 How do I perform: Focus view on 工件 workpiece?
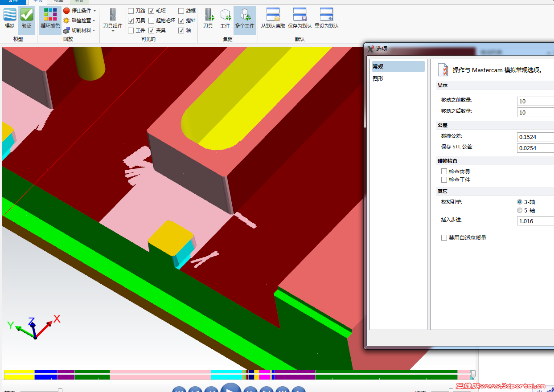(x=225, y=18)
